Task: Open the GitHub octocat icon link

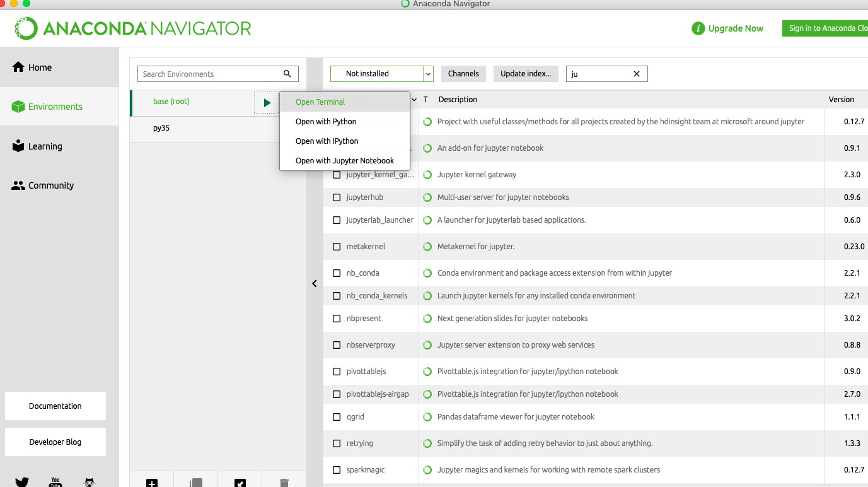Action: point(90,483)
